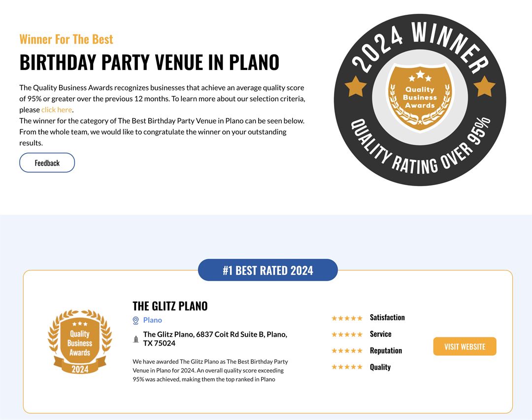Click the Quality Business Awards 2024 laurel badge

pos(80,342)
